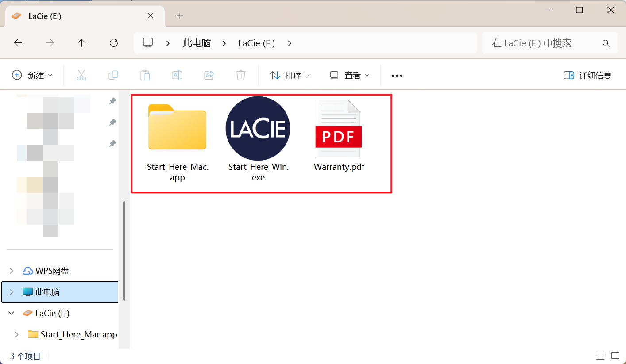Image resolution: width=626 pixels, height=364 pixels.
Task: Expand WPS网盘 in the sidebar tree
Action: [x=12, y=271]
